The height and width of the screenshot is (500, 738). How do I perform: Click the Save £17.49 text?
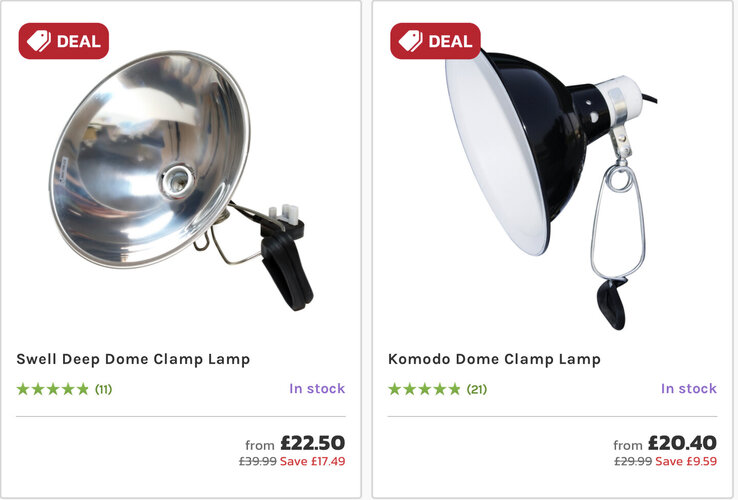coord(313,461)
